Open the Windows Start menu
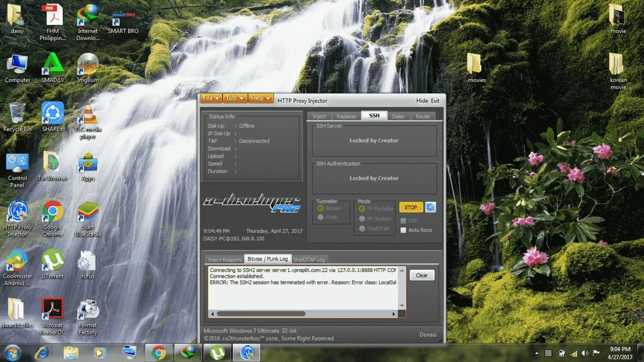Image resolution: width=644 pixels, height=362 pixels. (12, 352)
